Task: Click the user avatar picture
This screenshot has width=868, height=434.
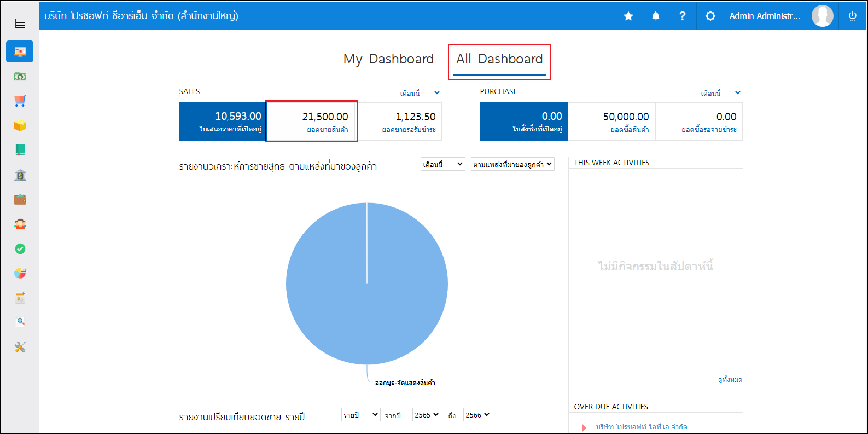Action: [822, 16]
